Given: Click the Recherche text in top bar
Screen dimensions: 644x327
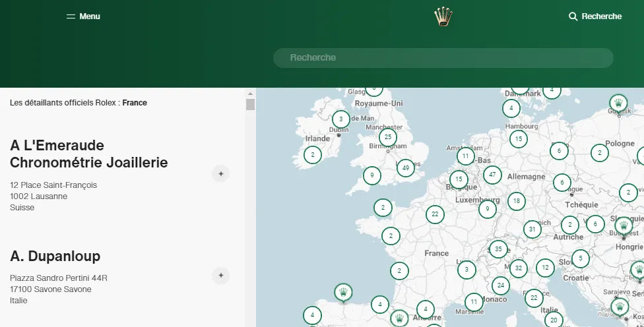Looking at the screenshot, I should (601, 16).
